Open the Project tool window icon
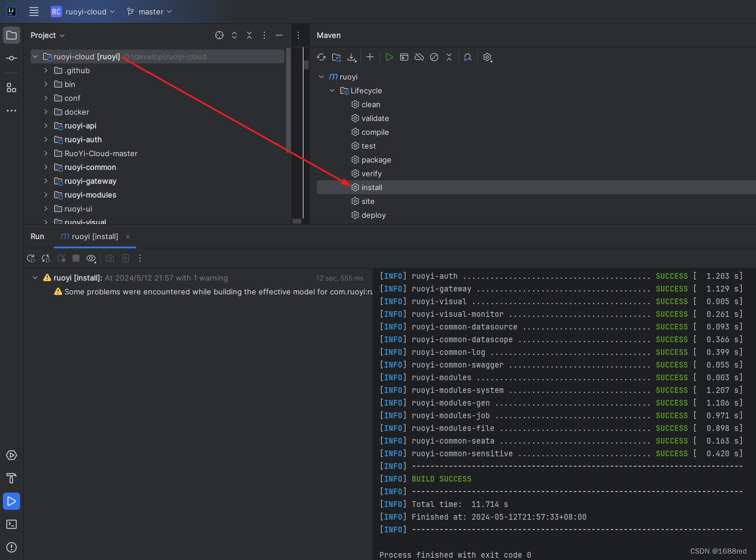 click(x=12, y=35)
